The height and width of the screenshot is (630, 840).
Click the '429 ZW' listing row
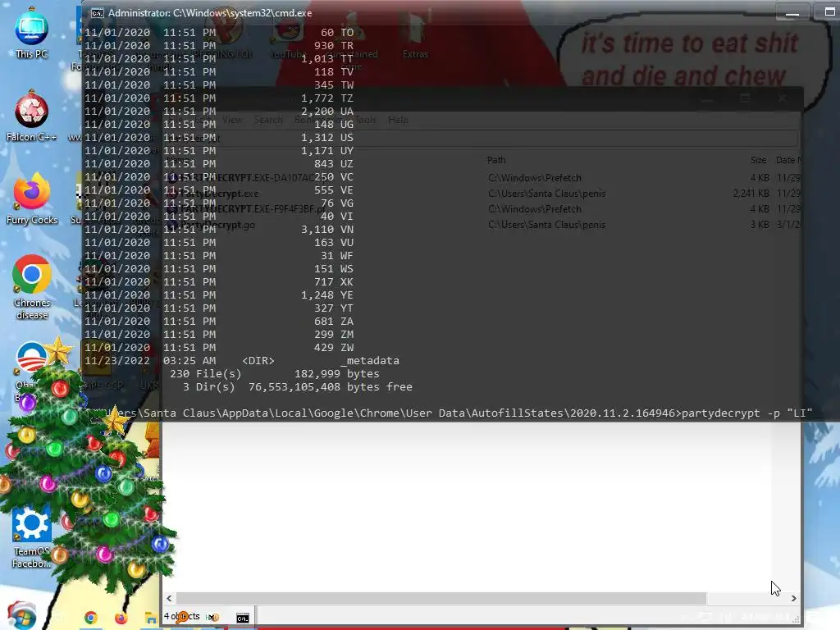pyautogui.click(x=219, y=348)
